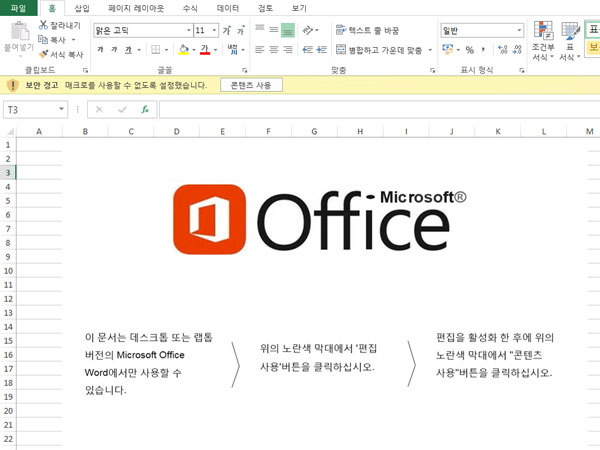Align text right icon
This screenshot has width=600, height=450.
click(x=288, y=50)
